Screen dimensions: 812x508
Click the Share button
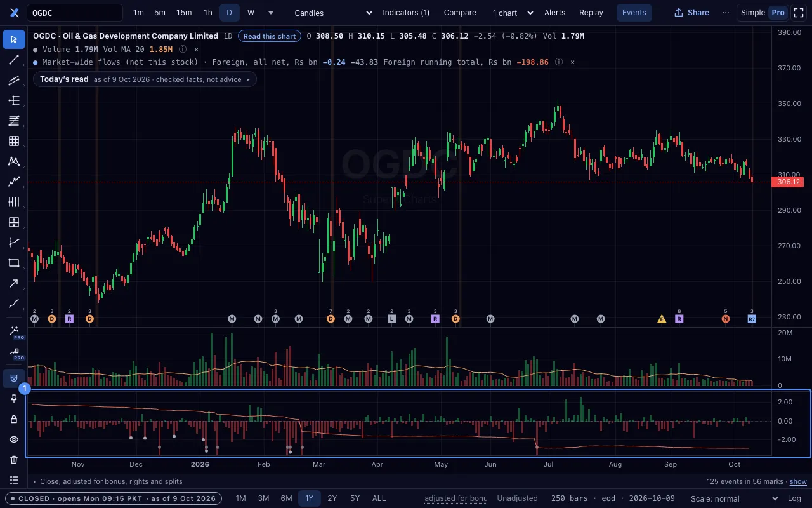[x=691, y=13]
